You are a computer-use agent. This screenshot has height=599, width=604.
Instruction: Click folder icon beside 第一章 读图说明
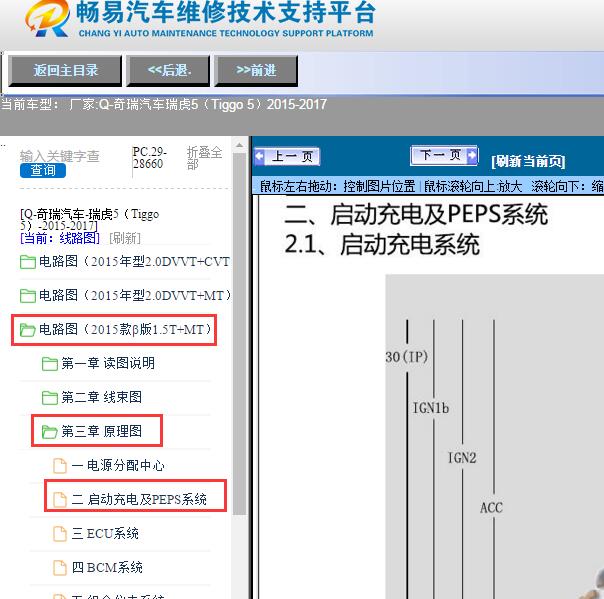click(x=50, y=364)
